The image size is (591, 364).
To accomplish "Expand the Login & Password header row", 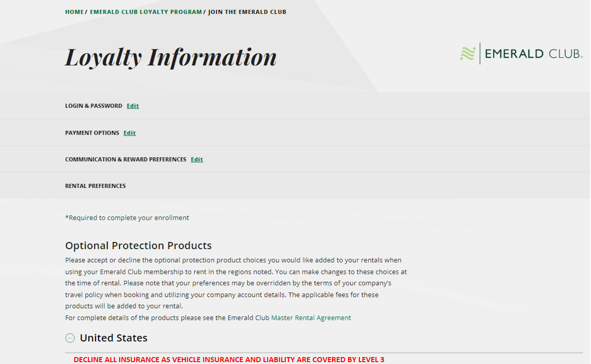I will [295, 106].
